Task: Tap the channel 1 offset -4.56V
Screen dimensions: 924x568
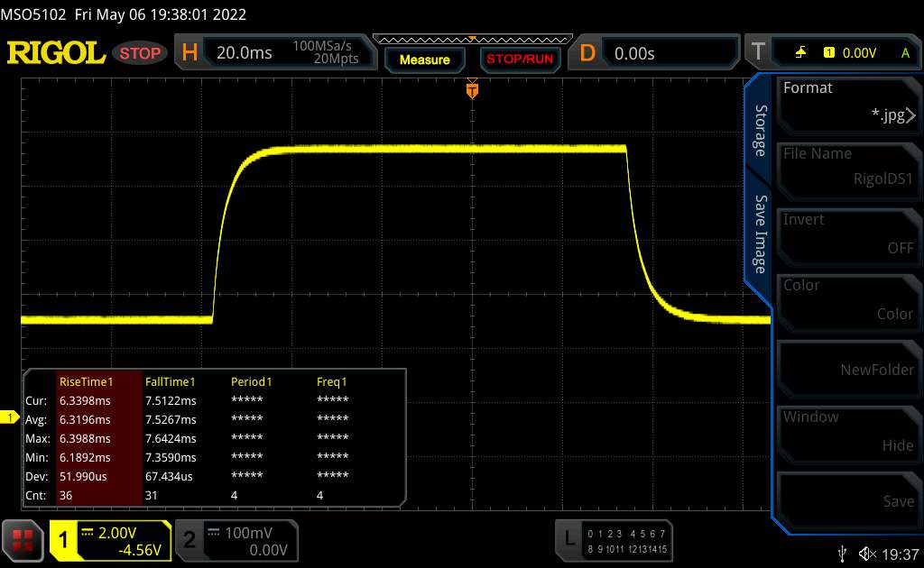Action: pos(140,550)
